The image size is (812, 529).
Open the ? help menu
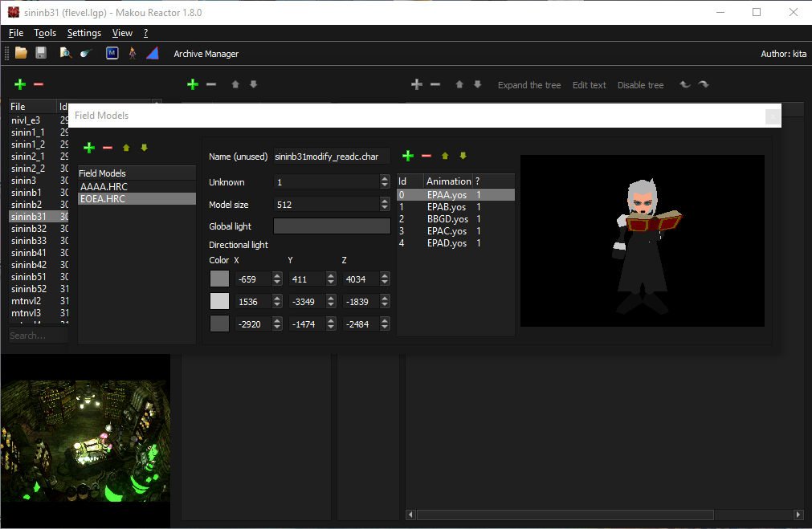[145, 33]
